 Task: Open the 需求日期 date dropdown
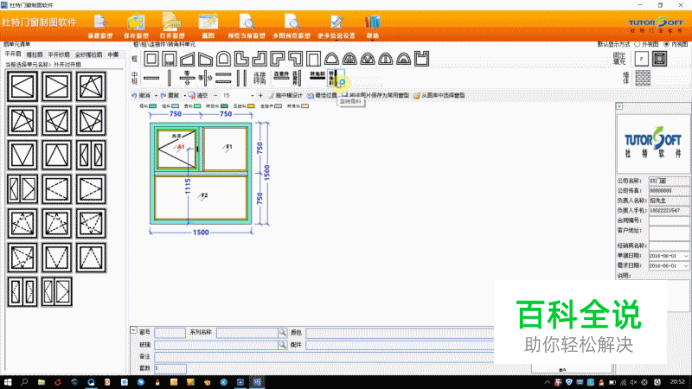pos(685,265)
